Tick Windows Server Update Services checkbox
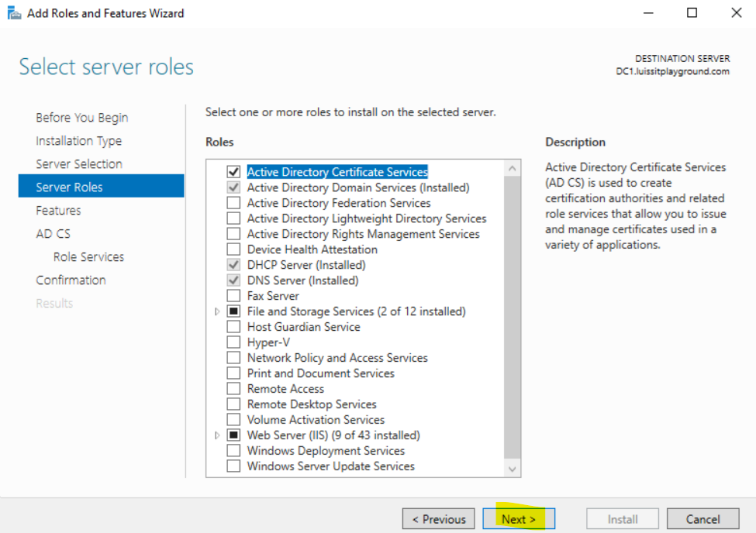The image size is (756, 533). (233, 466)
